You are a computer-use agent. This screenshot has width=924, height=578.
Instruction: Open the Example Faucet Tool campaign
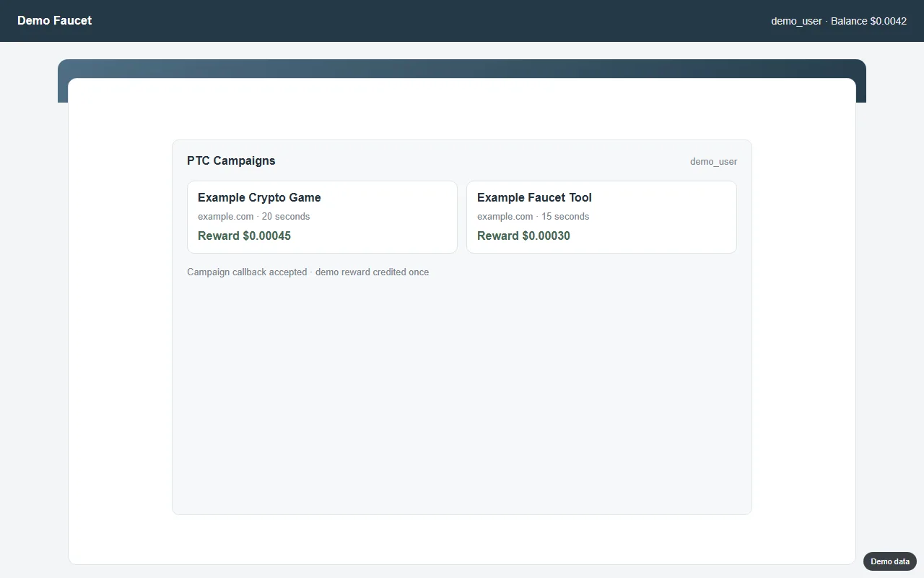601,217
